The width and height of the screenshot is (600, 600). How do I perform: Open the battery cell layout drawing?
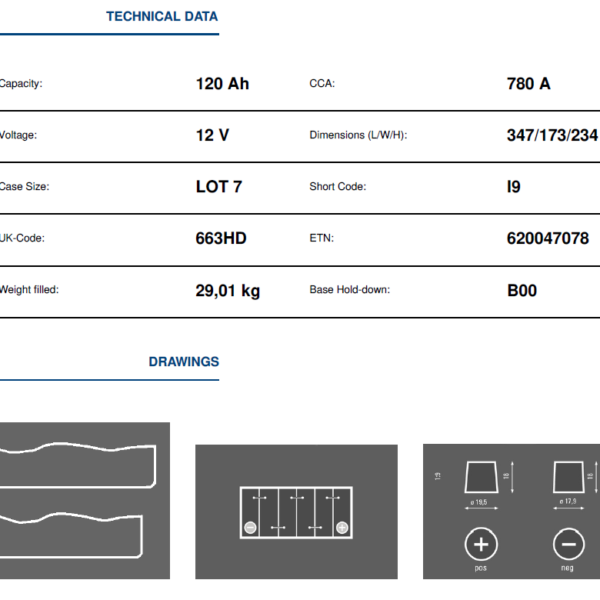(296, 512)
